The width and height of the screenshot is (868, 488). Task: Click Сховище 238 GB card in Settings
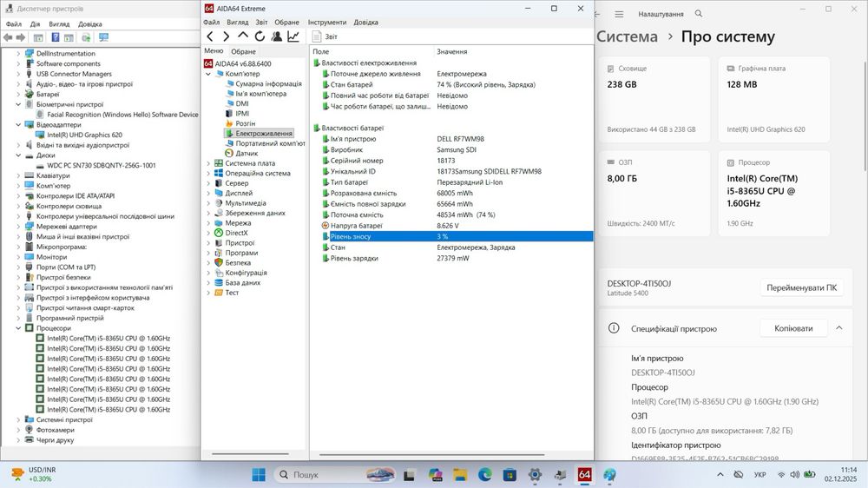coord(654,100)
